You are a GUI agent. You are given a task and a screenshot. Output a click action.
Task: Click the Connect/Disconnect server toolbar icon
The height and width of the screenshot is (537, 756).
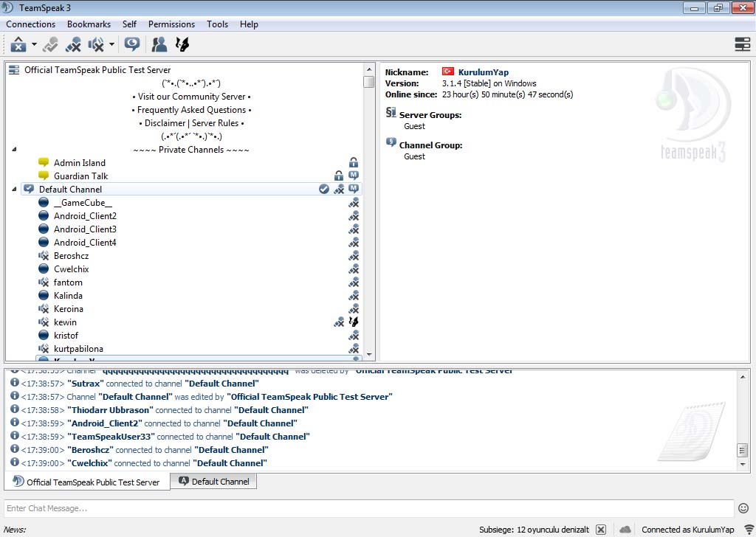(18, 44)
